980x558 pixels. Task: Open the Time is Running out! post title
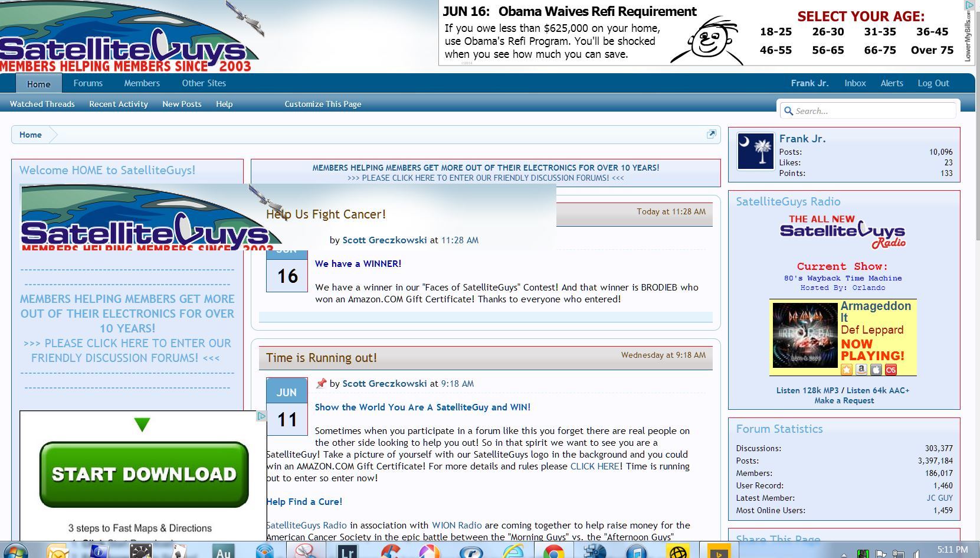322,358
